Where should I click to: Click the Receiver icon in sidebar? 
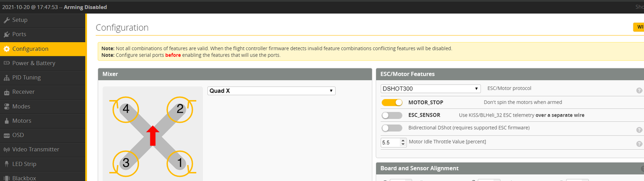pos(7,92)
